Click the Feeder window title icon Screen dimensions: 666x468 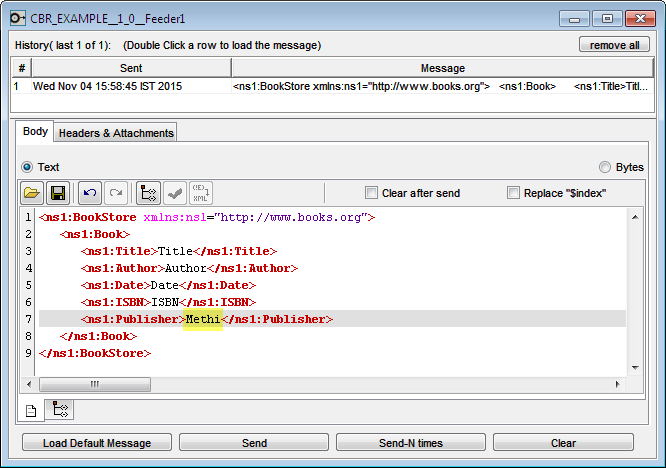coord(17,18)
